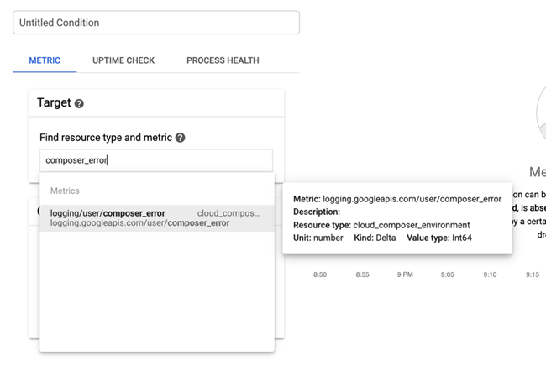Click the 8:50 time label on chart
This screenshot has width=546, height=392.
(320, 274)
